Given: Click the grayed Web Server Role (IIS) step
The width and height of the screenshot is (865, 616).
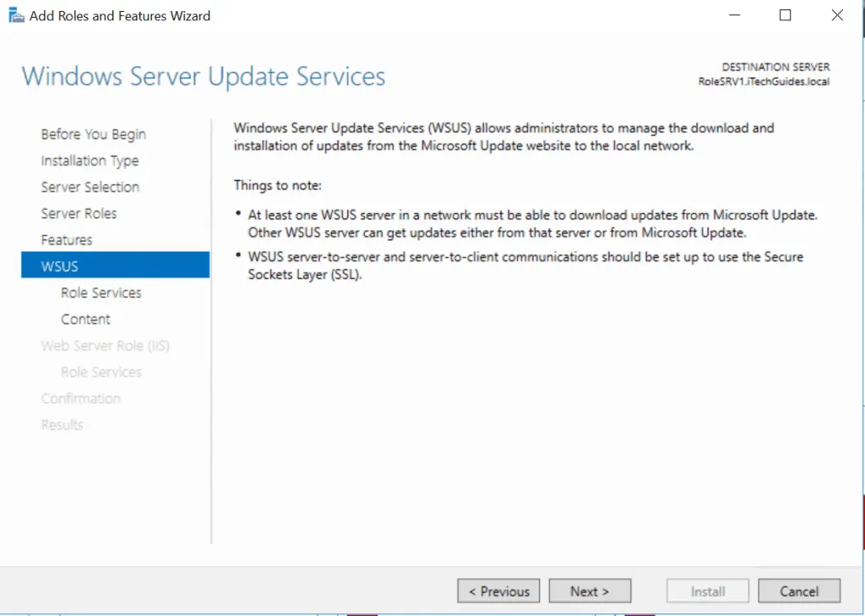Looking at the screenshot, I should pos(105,346).
